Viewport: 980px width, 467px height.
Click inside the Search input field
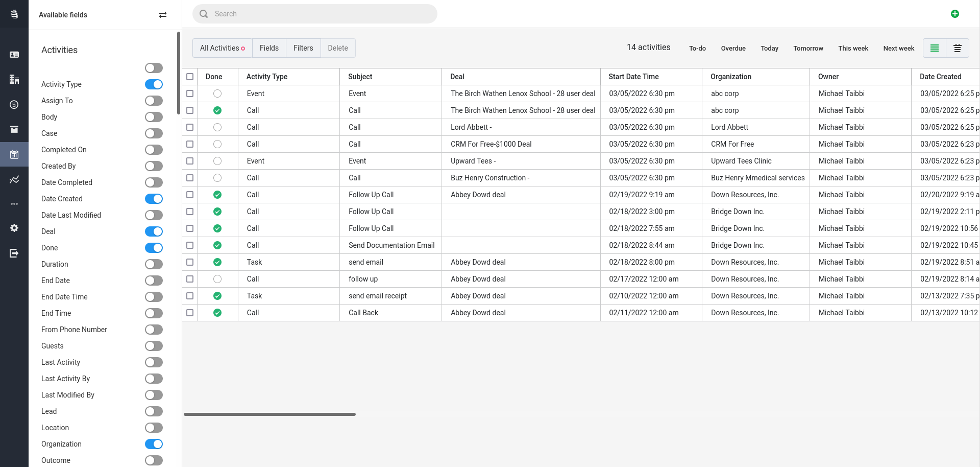pyautogui.click(x=314, y=14)
